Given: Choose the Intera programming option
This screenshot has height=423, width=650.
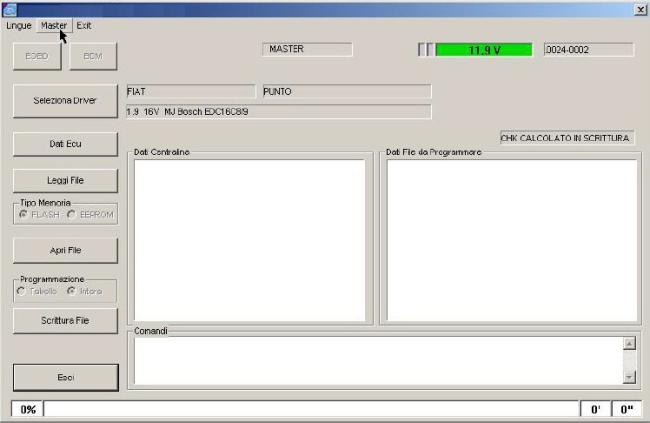Looking at the screenshot, I should [72, 291].
